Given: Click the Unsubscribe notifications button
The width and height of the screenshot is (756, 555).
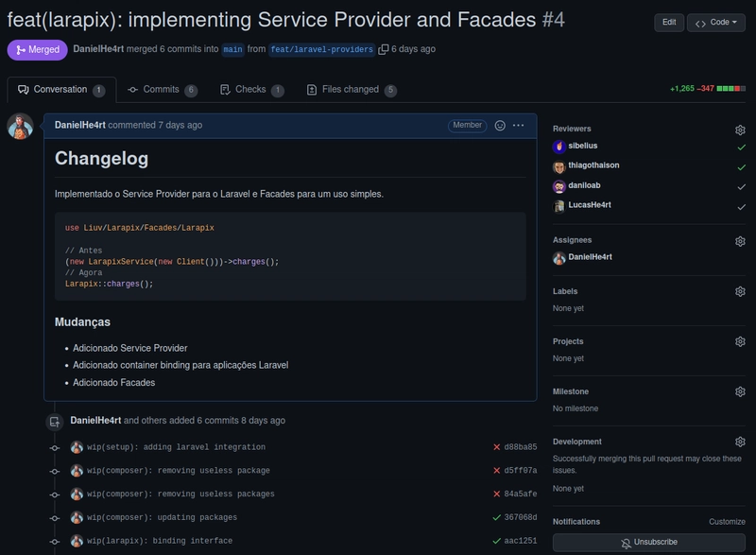Looking at the screenshot, I should (x=649, y=543).
